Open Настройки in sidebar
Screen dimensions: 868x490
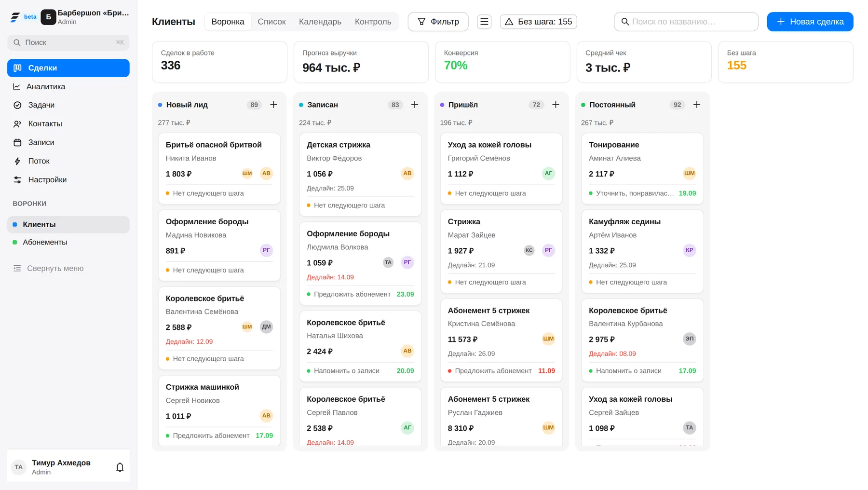tap(68, 180)
